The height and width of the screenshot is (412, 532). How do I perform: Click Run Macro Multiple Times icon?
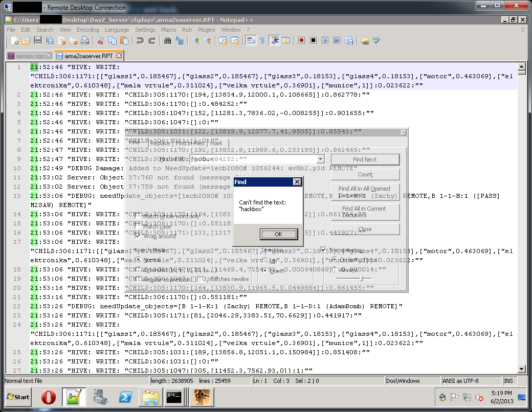pyautogui.click(x=337, y=40)
